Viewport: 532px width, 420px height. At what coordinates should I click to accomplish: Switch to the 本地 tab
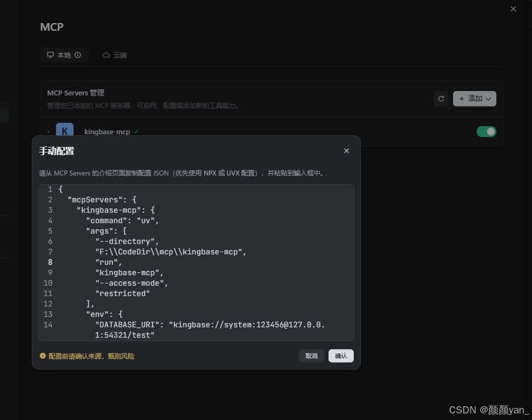(x=64, y=55)
